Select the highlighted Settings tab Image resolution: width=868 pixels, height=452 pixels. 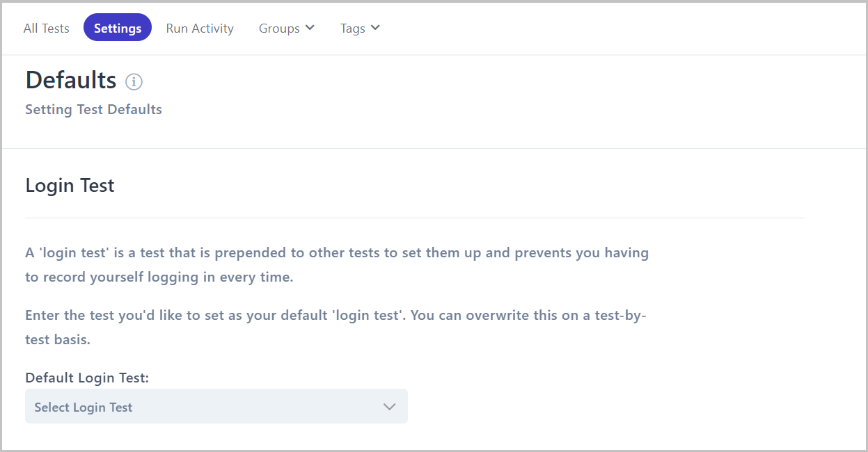click(x=118, y=28)
